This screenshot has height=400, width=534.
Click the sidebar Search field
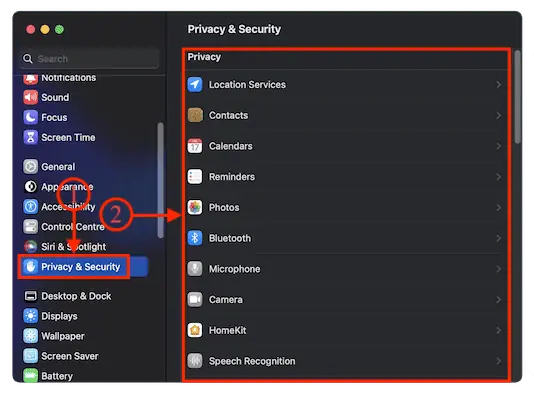[x=90, y=59]
